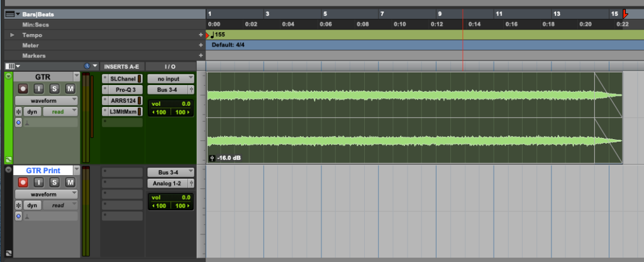Click GTR Print elastic audio plug-in selector icon

[26, 217]
